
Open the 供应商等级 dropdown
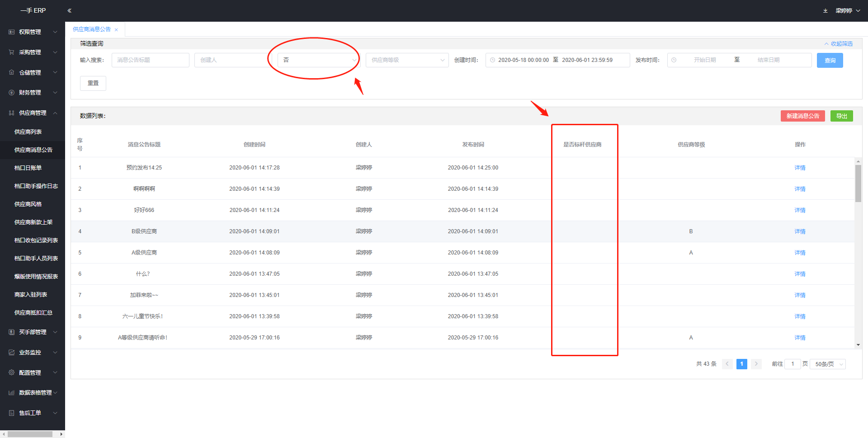tap(407, 60)
